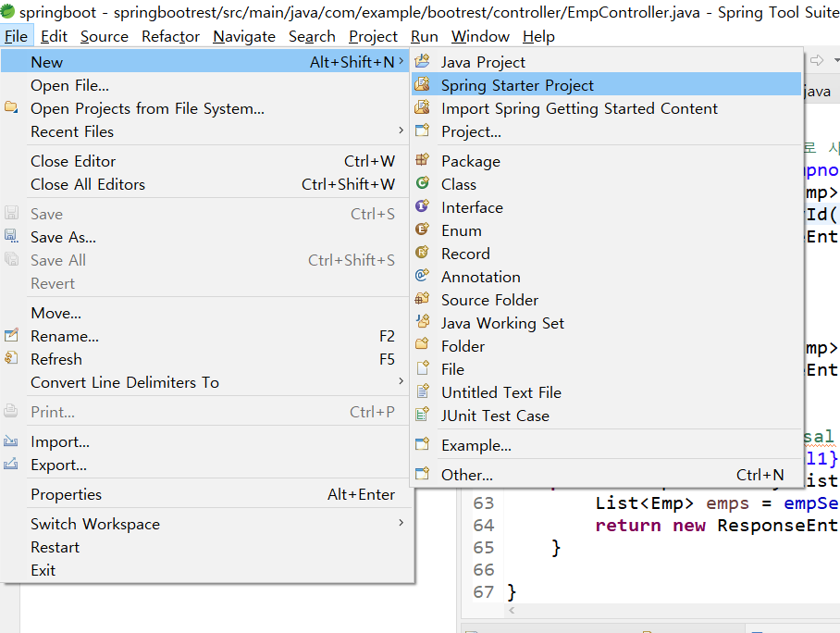The width and height of the screenshot is (840, 633).
Task: Choose Exit from File menu
Action: [x=207, y=570]
